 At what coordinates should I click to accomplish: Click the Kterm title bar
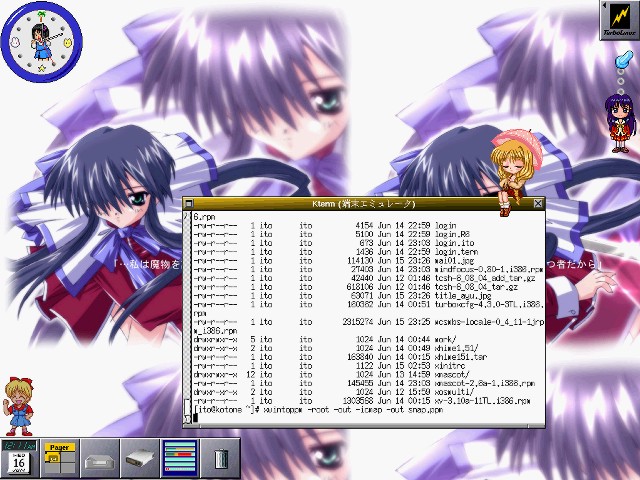tap(363, 203)
